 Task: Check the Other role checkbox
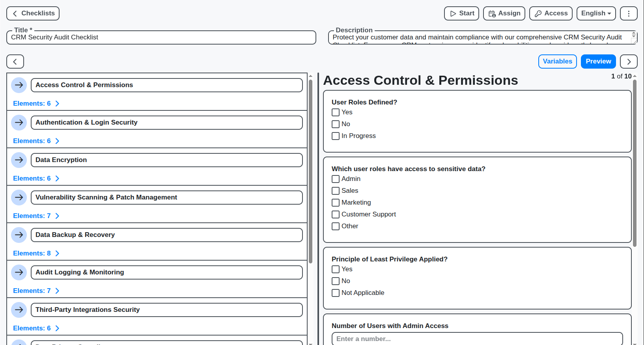click(336, 226)
